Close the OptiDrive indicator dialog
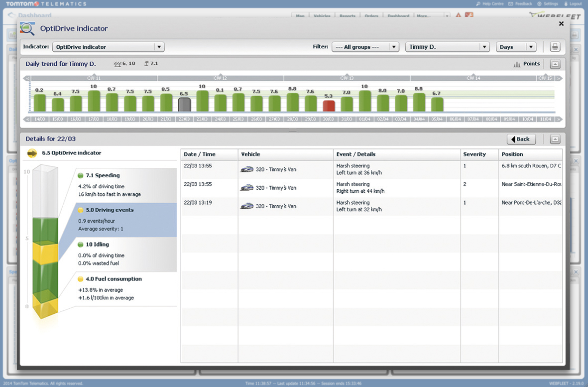The width and height of the screenshot is (588, 387). tap(561, 24)
